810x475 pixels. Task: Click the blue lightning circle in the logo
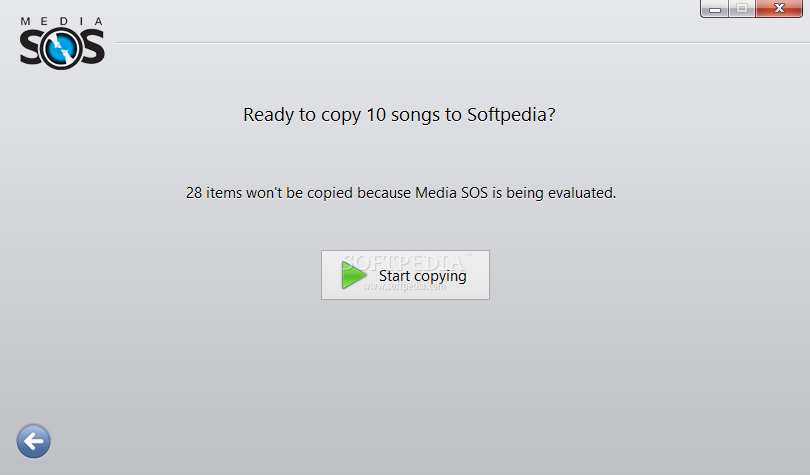[x=61, y=49]
